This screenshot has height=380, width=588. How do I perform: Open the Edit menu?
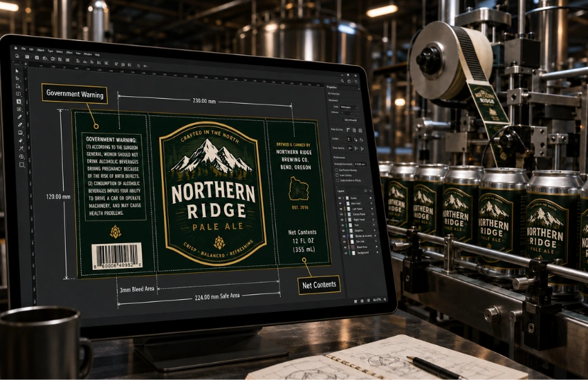click(x=32, y=50)
